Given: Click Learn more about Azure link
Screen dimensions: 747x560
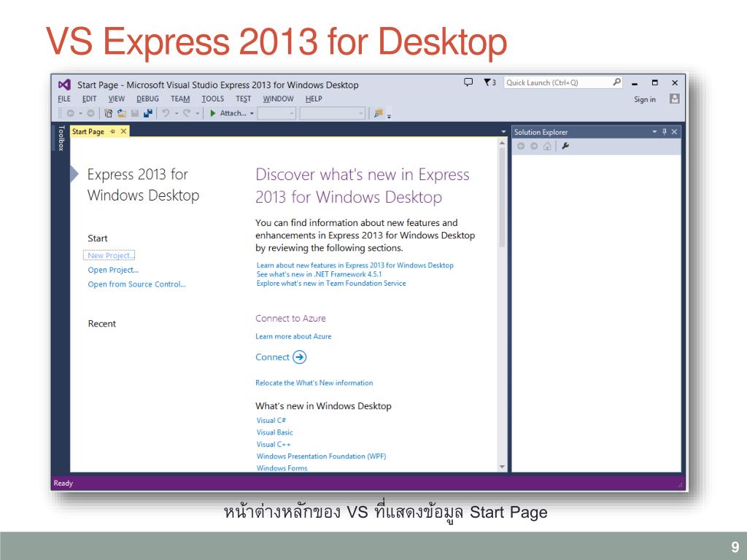Looking at the screenshot, I should (293, 336).
